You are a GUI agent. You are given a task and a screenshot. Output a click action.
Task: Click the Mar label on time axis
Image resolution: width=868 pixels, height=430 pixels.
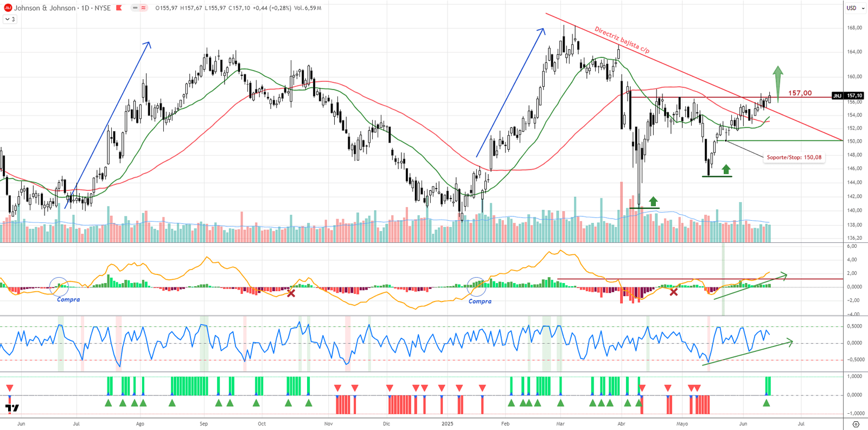[x=560, y=423]
